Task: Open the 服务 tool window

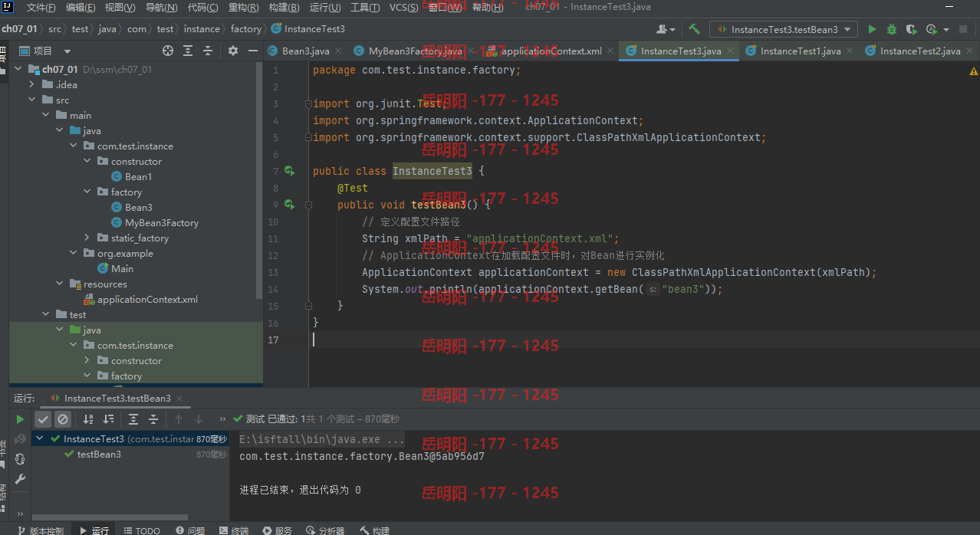Action: pos(277,530)
